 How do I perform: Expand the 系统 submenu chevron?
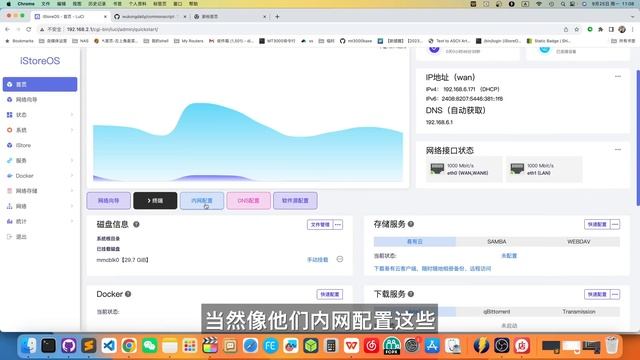pyautogui.click(x=72, y=130)
